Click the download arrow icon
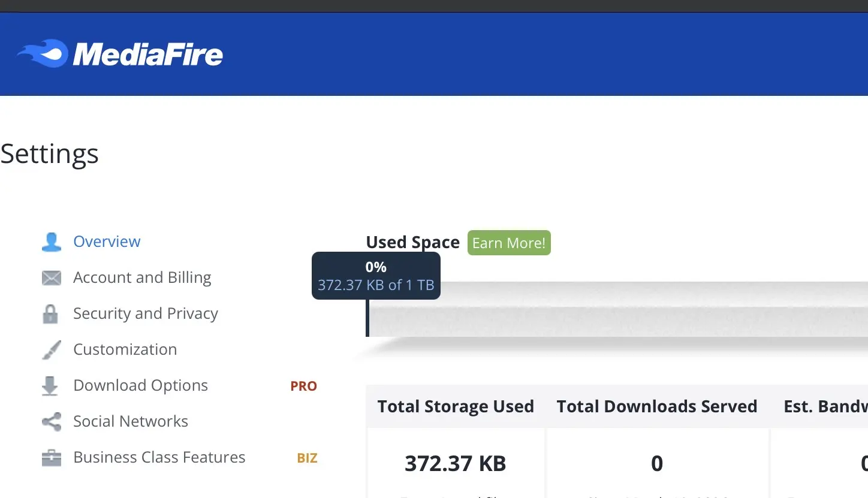 pos(50,386)
